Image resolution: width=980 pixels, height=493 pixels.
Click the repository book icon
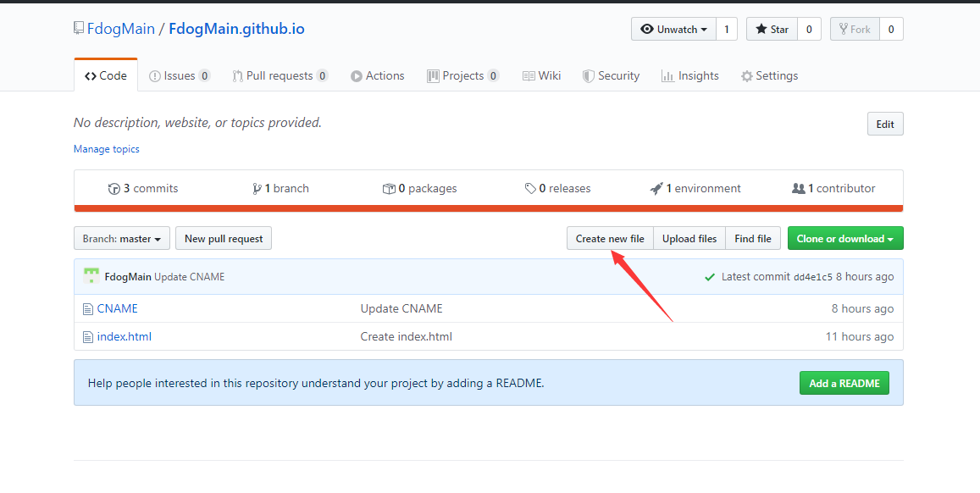click(79, 28)
